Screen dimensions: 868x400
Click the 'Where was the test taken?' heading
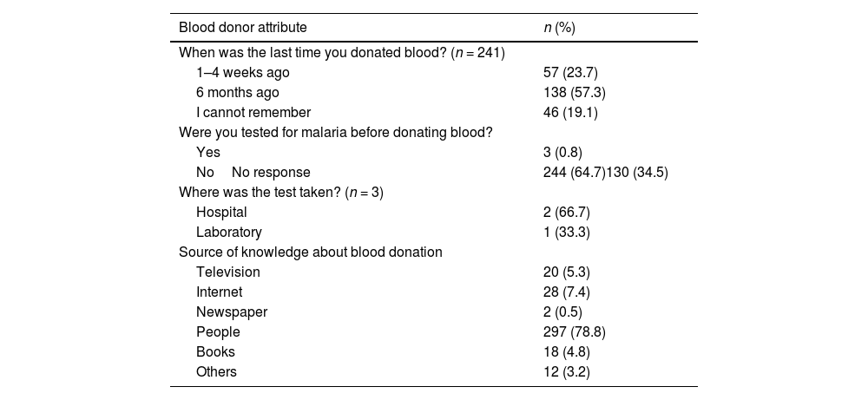coord(280,193)
